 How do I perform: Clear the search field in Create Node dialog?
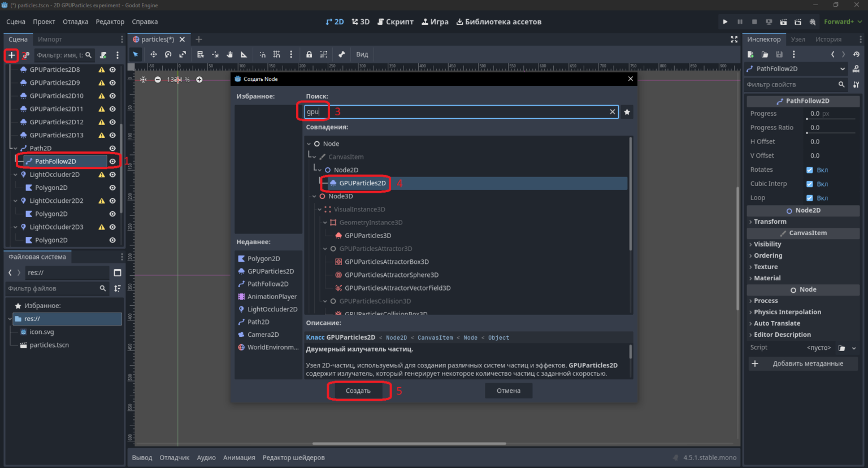[612, 112]
